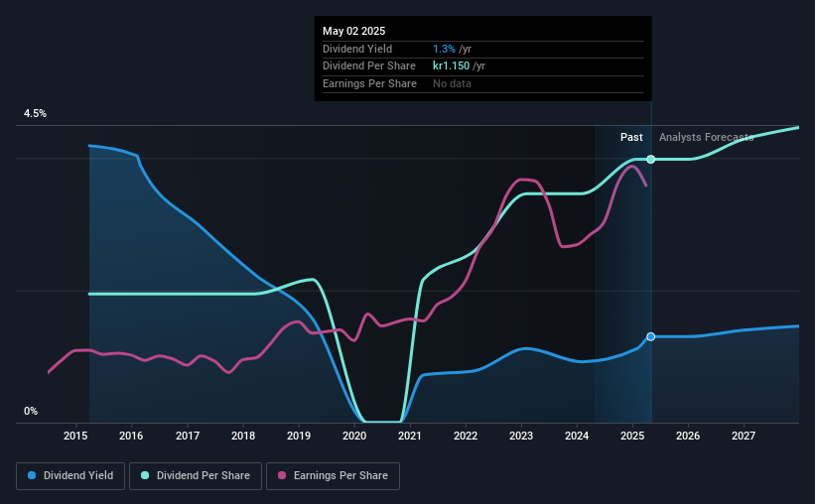Click the Dividend Yield data point marker
The width and height of the screenshot is (815, 504).
coord(651,336)
